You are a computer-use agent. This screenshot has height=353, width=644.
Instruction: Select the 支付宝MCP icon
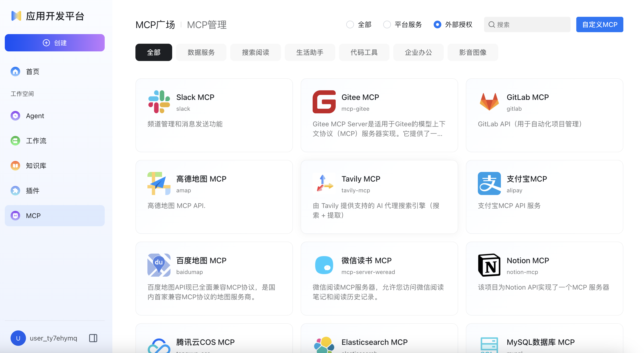tap(489, 183)
